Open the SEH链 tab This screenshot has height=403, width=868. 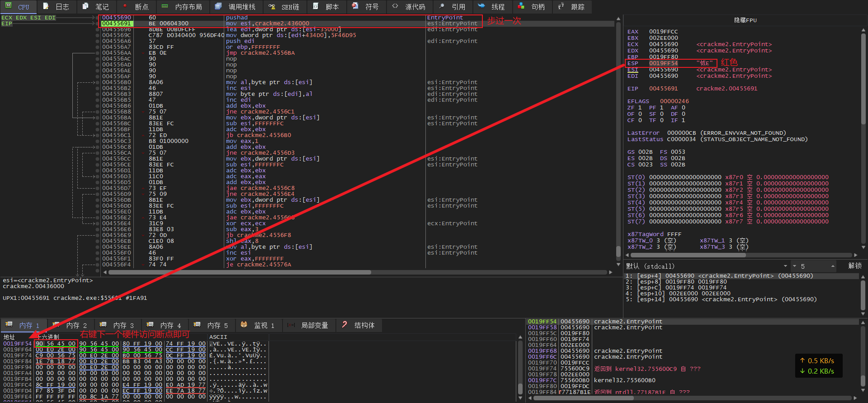[x=285, y=7]
